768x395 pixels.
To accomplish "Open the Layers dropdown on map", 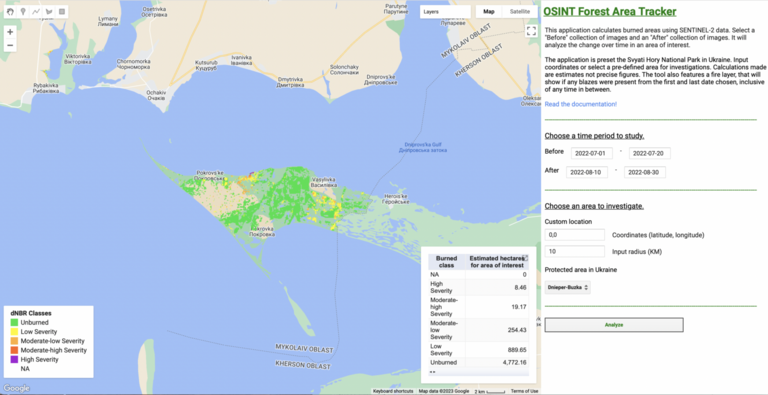I will pyautogui.click(x=445, y=12).
